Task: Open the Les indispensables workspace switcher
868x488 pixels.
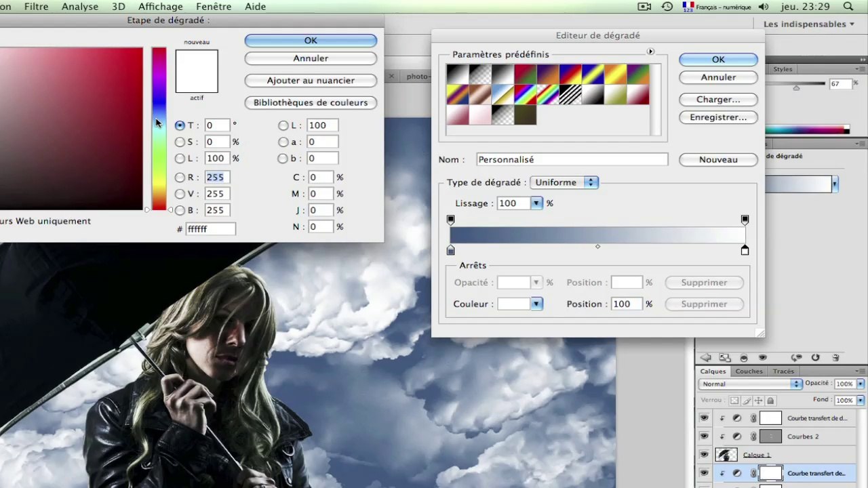Action: tap(809, 24)
